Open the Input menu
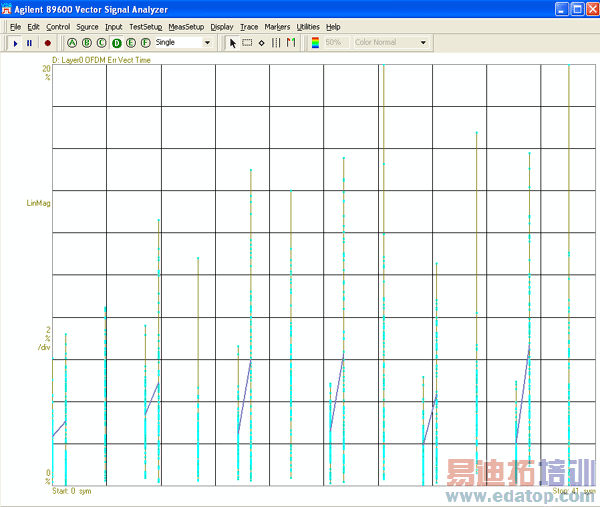Image resolution: width=600 pixels, height=507 pixels. point(114,27)
